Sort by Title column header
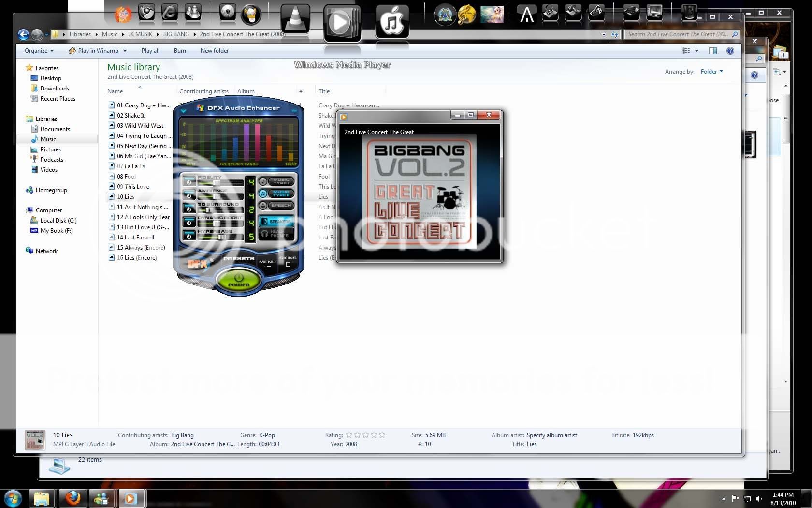 [350, 91]
